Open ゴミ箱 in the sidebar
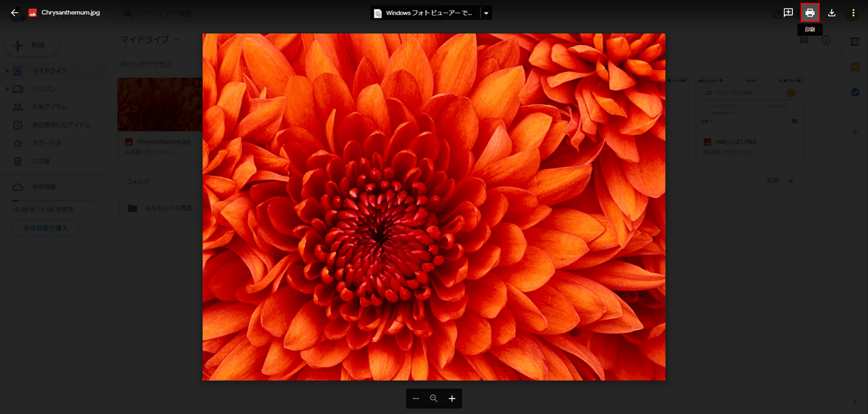 (x=41, y=161)
